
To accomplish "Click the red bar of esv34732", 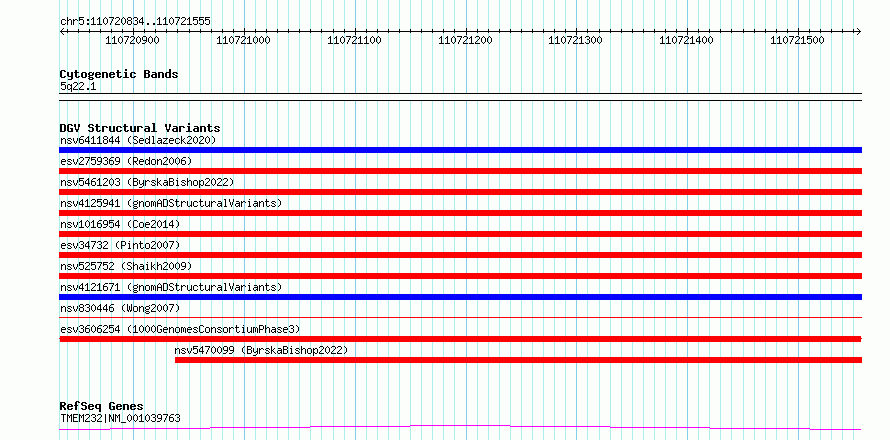I will (x=460, y=255).
